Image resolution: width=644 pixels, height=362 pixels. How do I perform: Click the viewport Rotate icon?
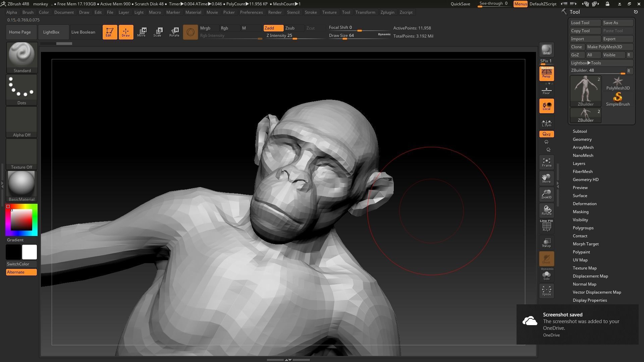546,210
